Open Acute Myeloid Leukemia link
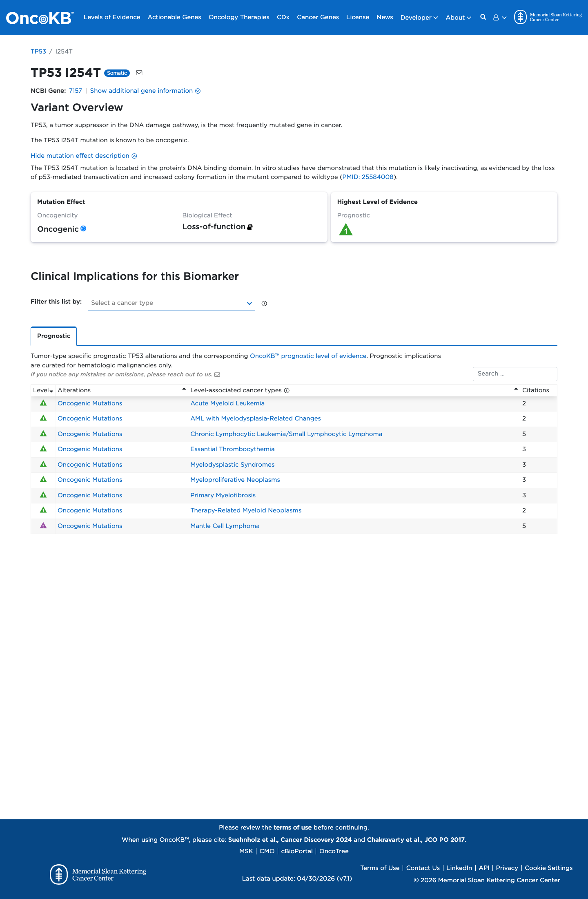 227,403
